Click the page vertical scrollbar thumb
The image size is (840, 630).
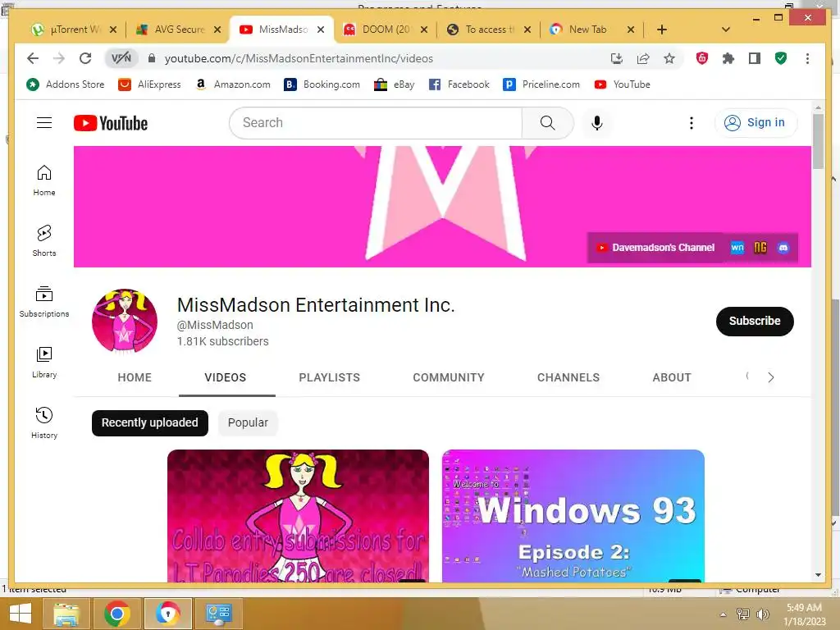point(818,142)
